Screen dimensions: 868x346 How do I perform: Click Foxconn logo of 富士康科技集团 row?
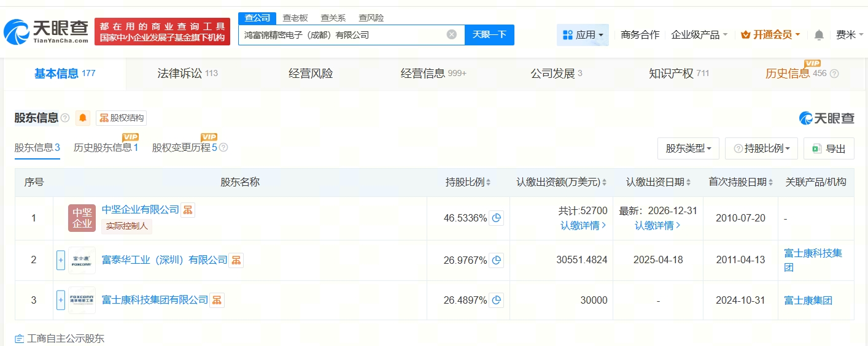point(82,300)
